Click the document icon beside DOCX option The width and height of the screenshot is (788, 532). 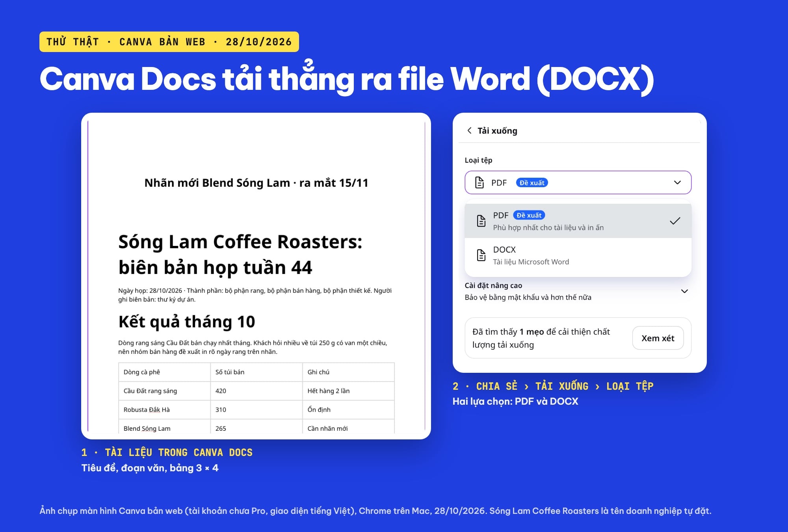point(481,255)
